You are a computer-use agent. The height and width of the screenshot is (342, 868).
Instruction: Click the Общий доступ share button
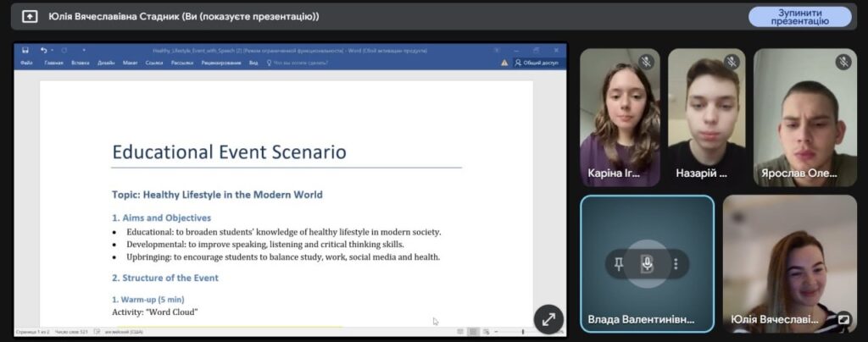[540, 63]
